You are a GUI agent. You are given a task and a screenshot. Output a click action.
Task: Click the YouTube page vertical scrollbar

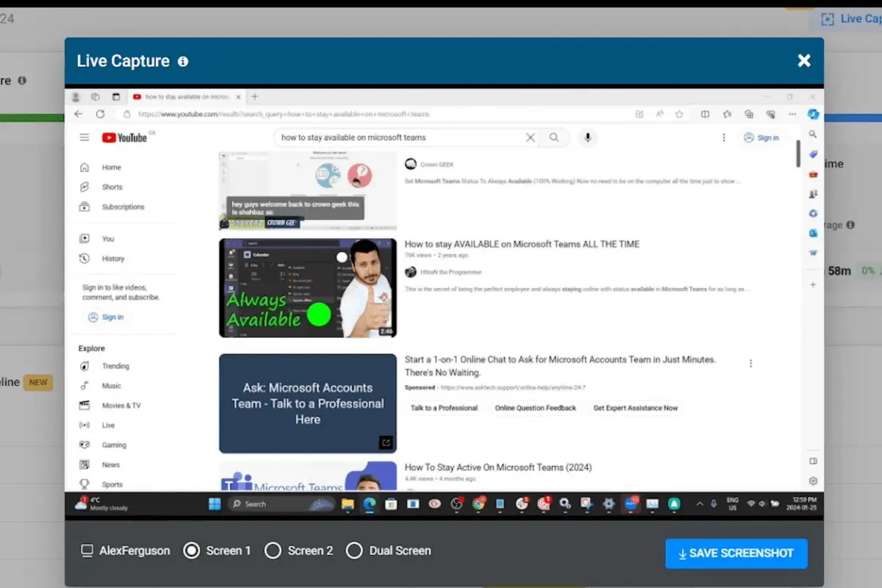point(798,154)
